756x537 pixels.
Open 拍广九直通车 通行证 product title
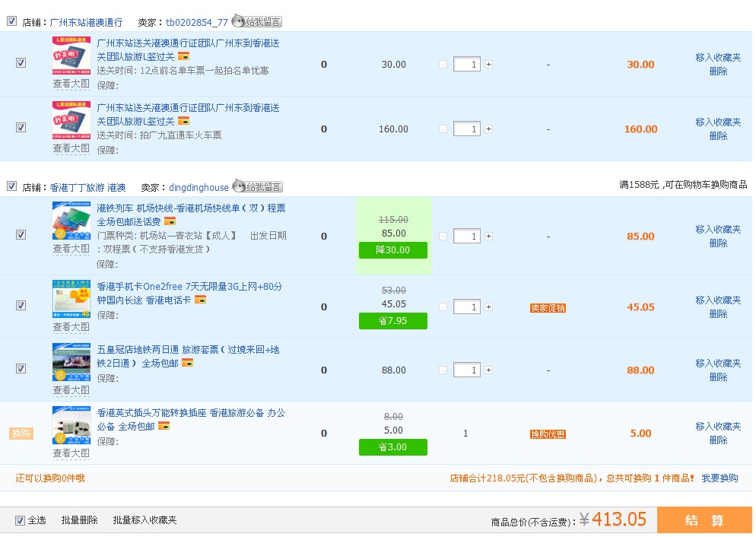(188, 114)
